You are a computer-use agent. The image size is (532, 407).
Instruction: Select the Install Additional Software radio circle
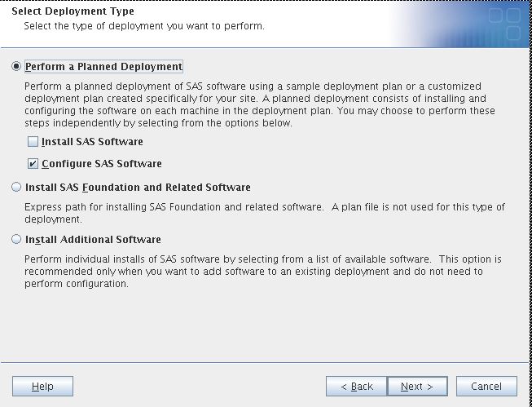(16, 240)
